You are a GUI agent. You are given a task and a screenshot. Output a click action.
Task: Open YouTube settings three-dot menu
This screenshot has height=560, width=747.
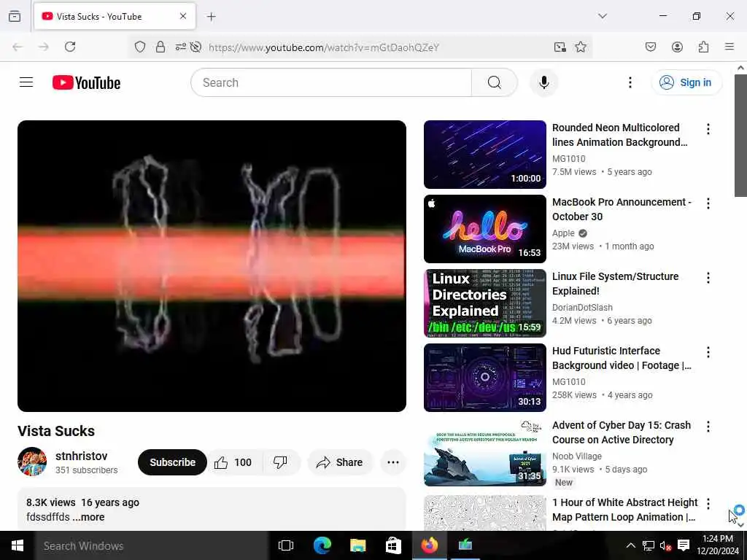tap(630, 82)
